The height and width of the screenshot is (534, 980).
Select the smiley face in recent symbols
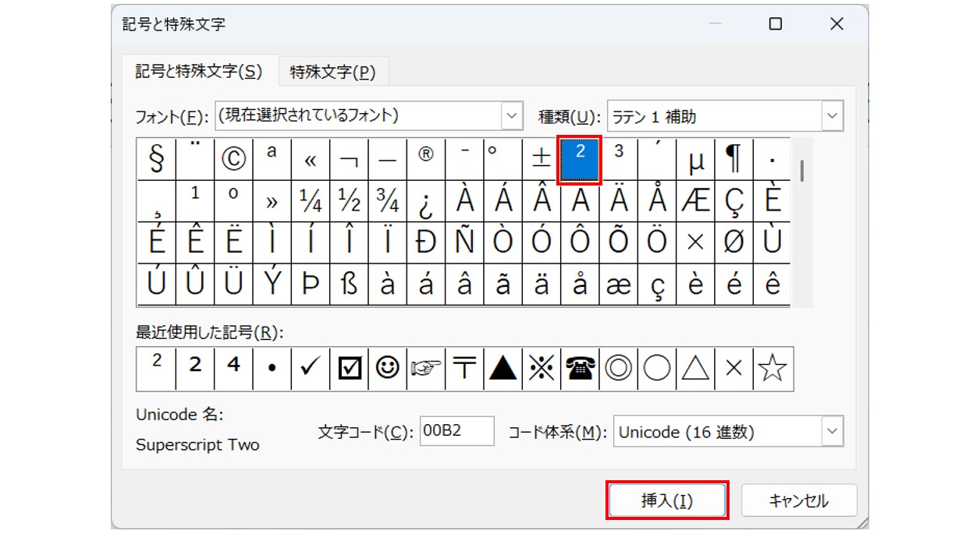pyautogui.click(x=387, y=369)
